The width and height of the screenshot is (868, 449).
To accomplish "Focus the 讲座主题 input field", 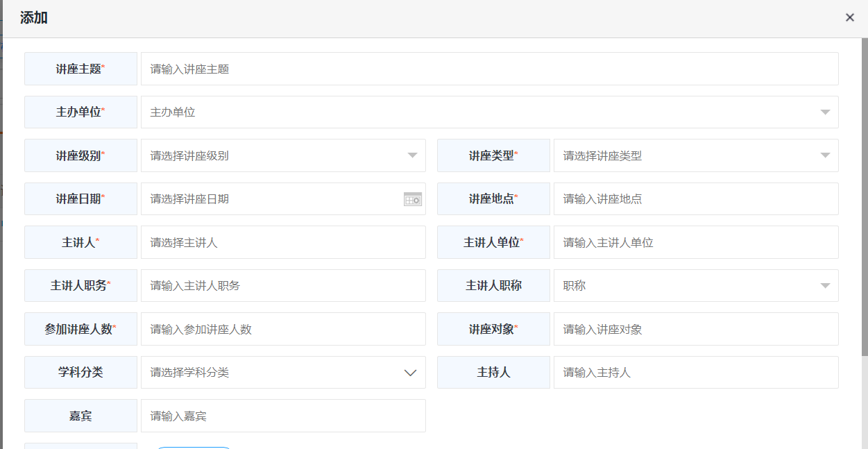I will 489,69.
